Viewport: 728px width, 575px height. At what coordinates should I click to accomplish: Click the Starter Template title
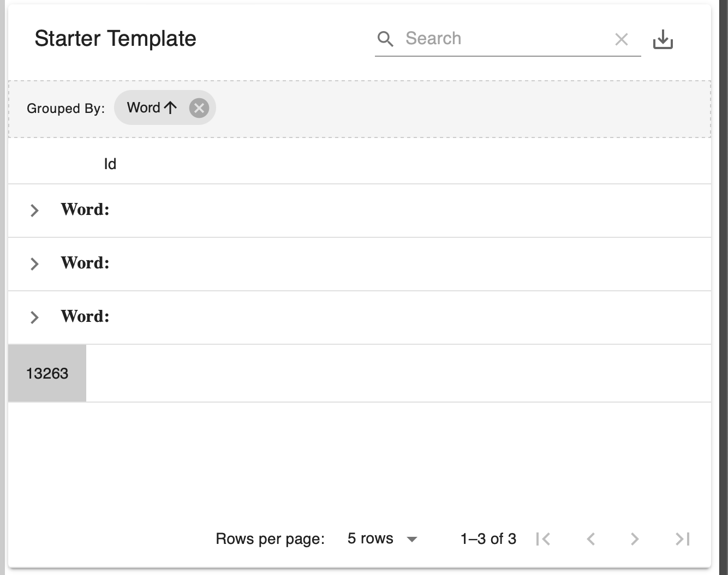click(x=115, y=38)
